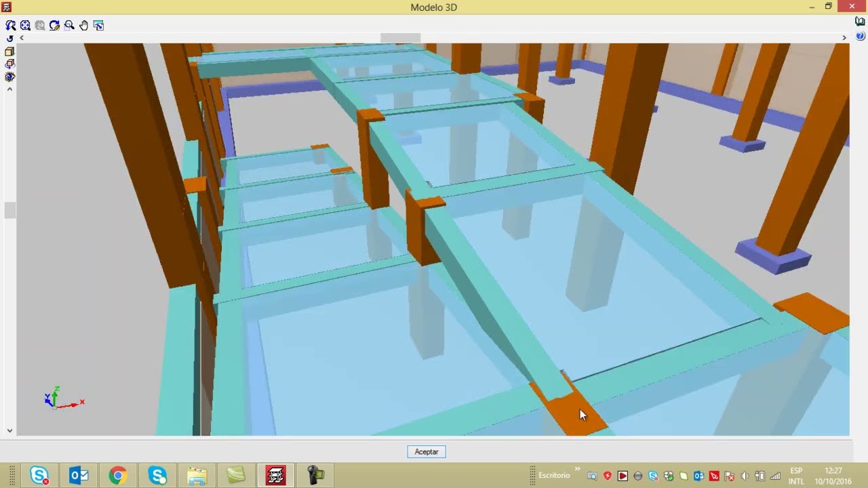Click the red shield tray icon

click(608, 476)
